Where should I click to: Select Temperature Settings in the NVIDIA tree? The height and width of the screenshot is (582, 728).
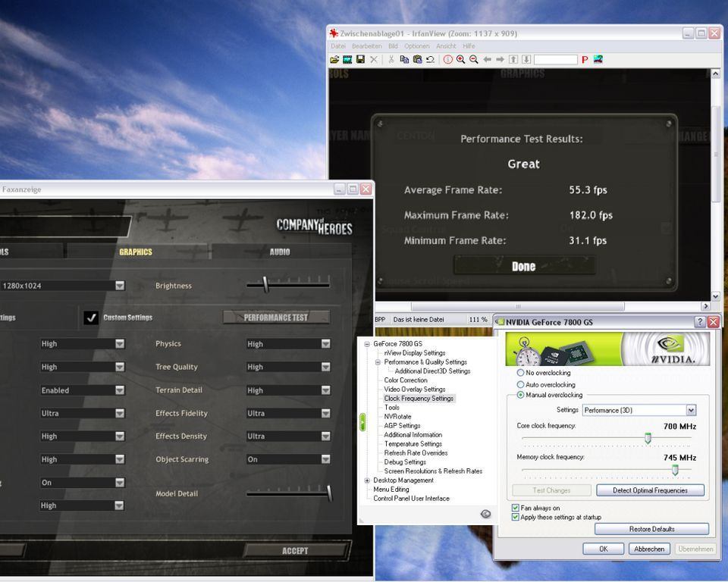pos(413,443)
